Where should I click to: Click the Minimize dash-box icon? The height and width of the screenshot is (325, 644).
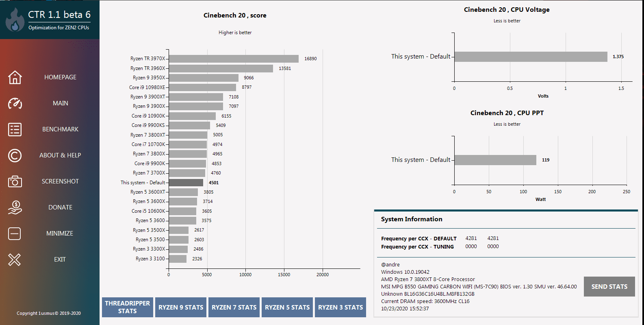tap(15, 233)
